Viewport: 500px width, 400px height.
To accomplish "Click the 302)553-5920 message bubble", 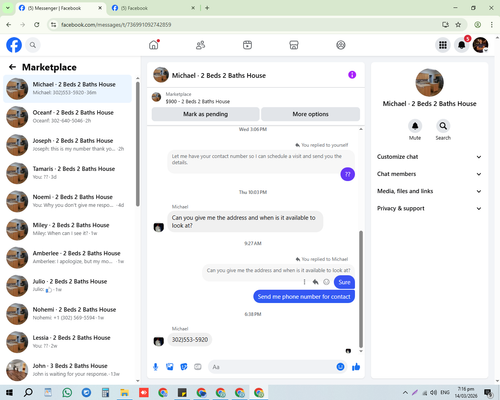I will coord(190,340).
